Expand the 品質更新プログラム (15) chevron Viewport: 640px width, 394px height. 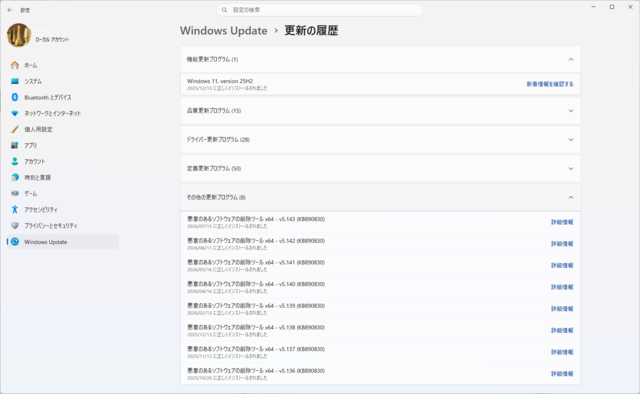click(x=571, y=111)
